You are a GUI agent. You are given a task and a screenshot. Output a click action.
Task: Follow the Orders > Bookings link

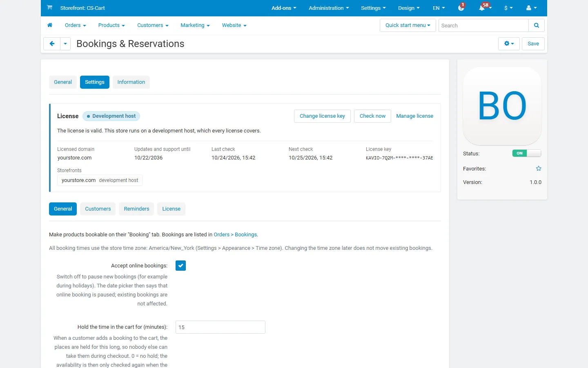(x=235, y=235)
